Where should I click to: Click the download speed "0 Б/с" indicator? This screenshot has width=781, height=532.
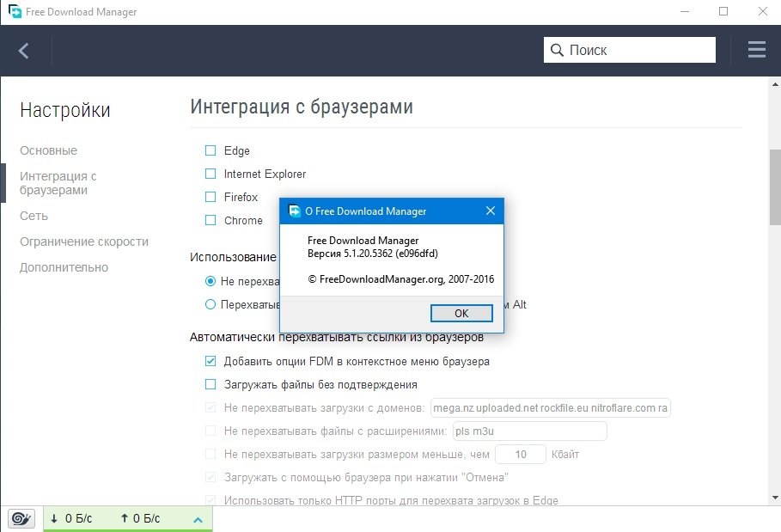71,518
